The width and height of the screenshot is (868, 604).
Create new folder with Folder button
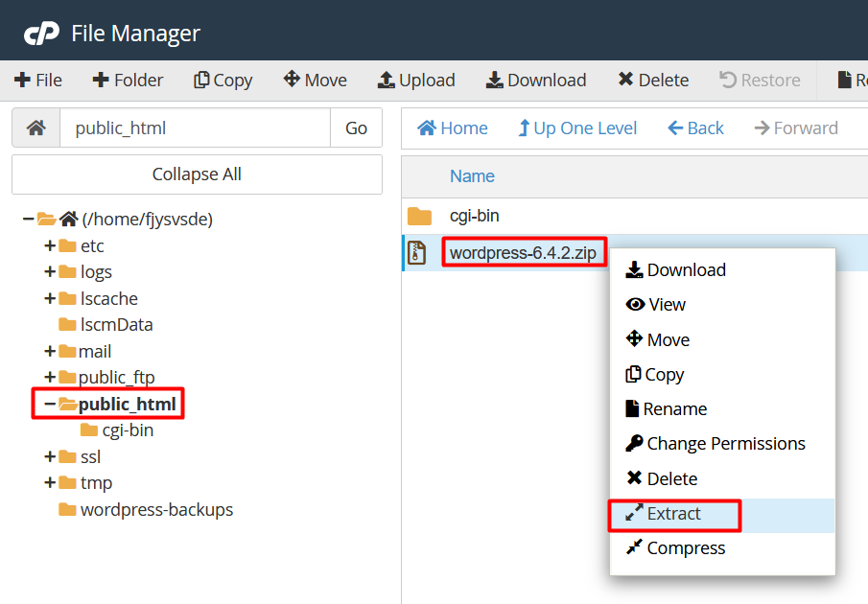pyautogui.click(x=128, y=81)
